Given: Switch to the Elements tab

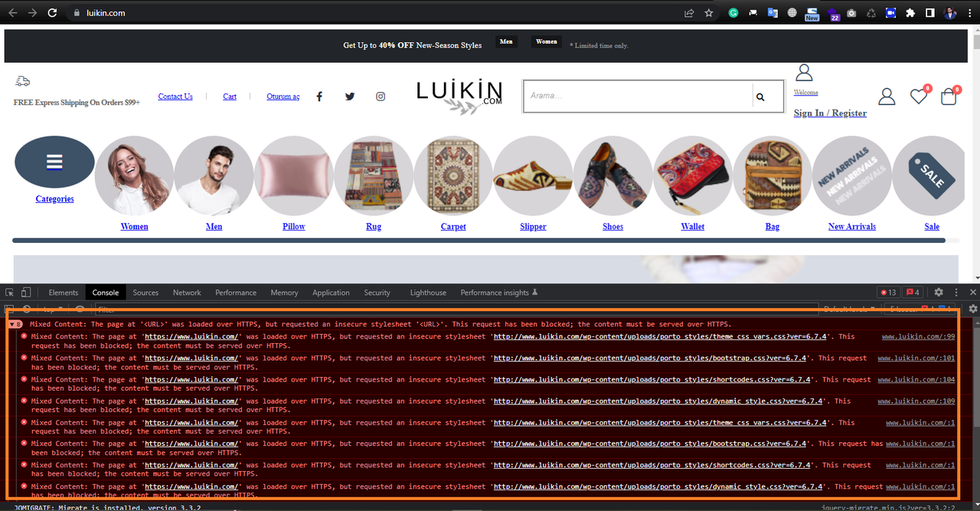Looking at the screenshot, I should [64, 293].
